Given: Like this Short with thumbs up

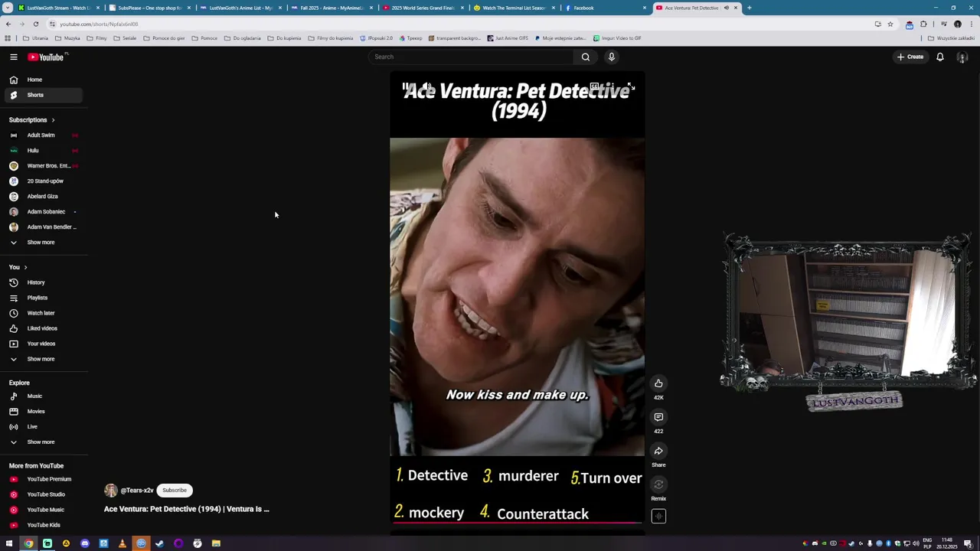Looking at the screenshot, I should pos(658,383).
